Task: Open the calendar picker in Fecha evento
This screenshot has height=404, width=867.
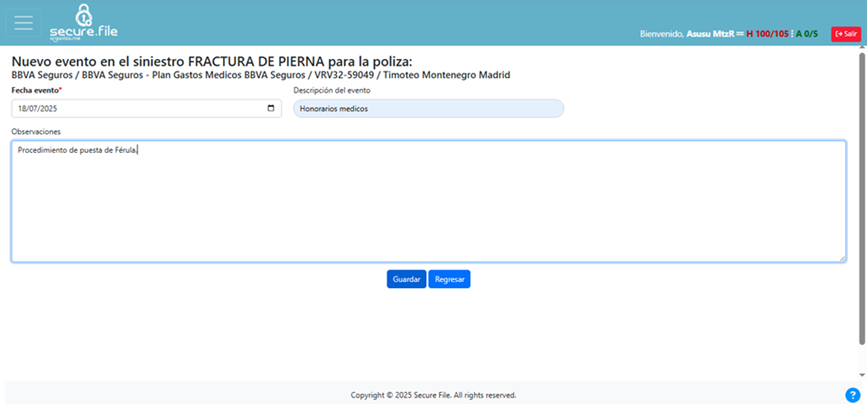Action: click(272, 108)
